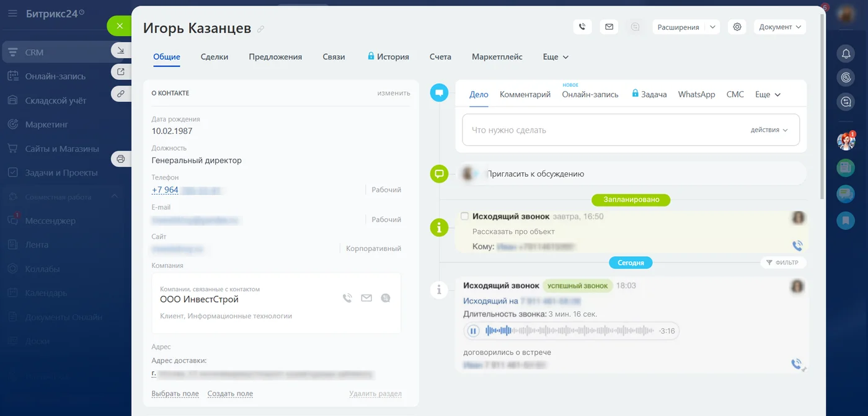Open chat search icon in right sidebar
Image resolution: width=868 pixels, height=416 pixels.
click(846, 102)
